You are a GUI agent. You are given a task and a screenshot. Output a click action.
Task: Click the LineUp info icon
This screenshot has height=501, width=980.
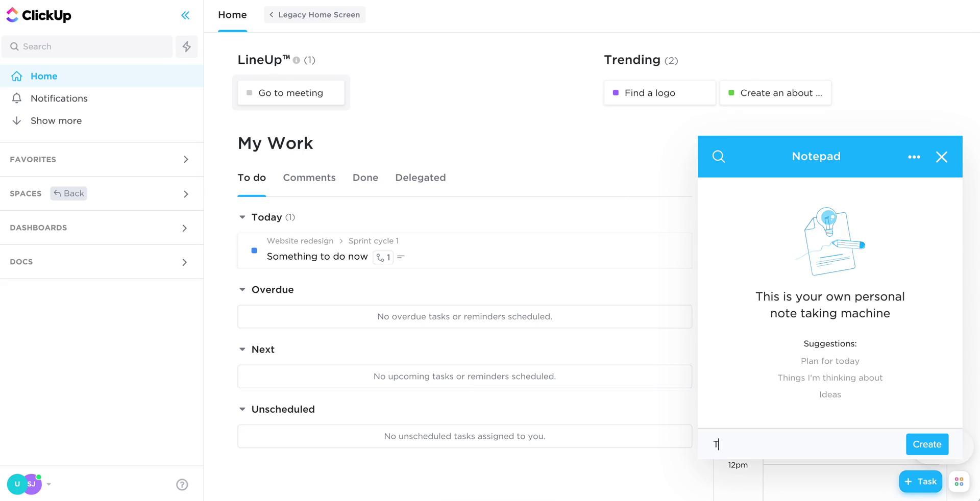(x=297, y=60)
